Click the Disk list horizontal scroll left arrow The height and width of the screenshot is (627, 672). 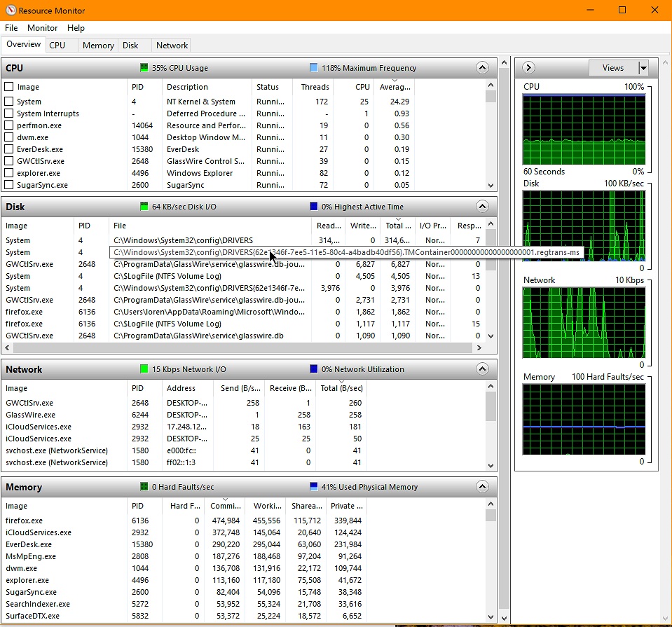tap(7, 347)
